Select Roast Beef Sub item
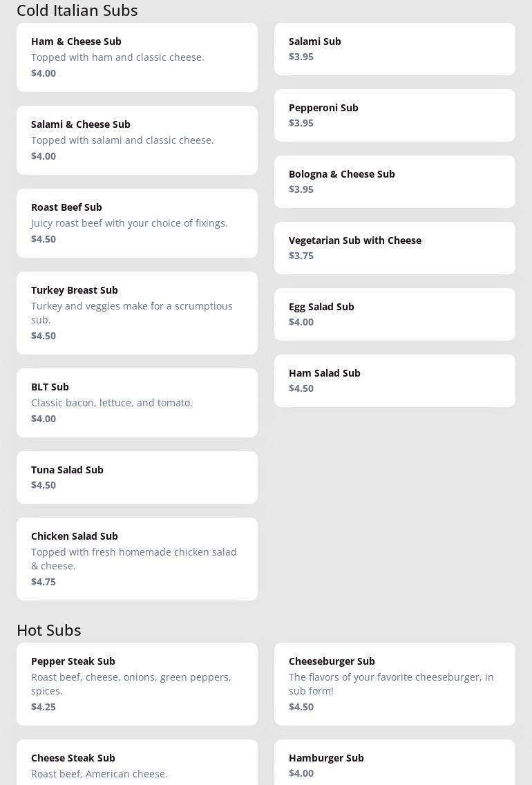This screenshot has width=532, height=785. coord(137,223)
